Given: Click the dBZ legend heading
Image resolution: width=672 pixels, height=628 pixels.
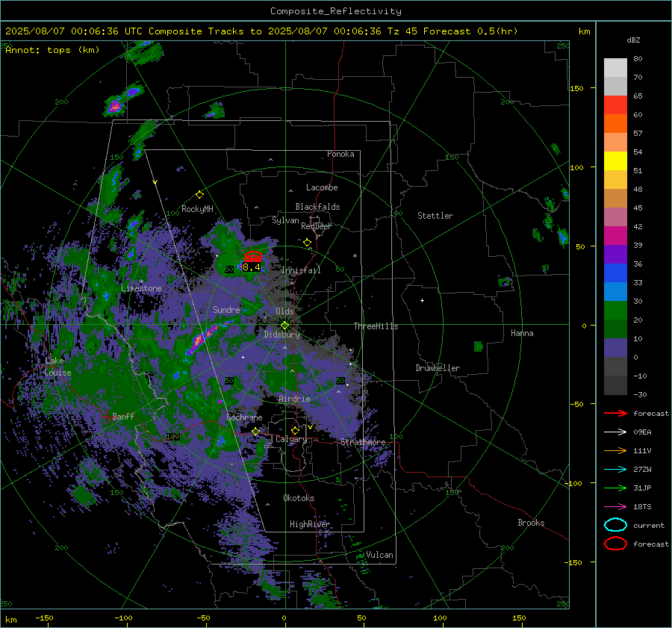Looking at the screenshot, I should [633, 40].
